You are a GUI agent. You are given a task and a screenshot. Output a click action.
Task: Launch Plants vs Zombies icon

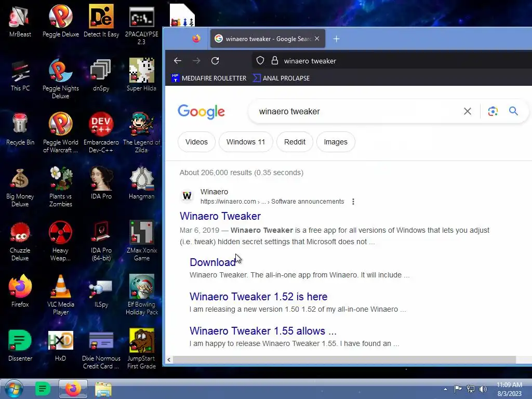60,187
